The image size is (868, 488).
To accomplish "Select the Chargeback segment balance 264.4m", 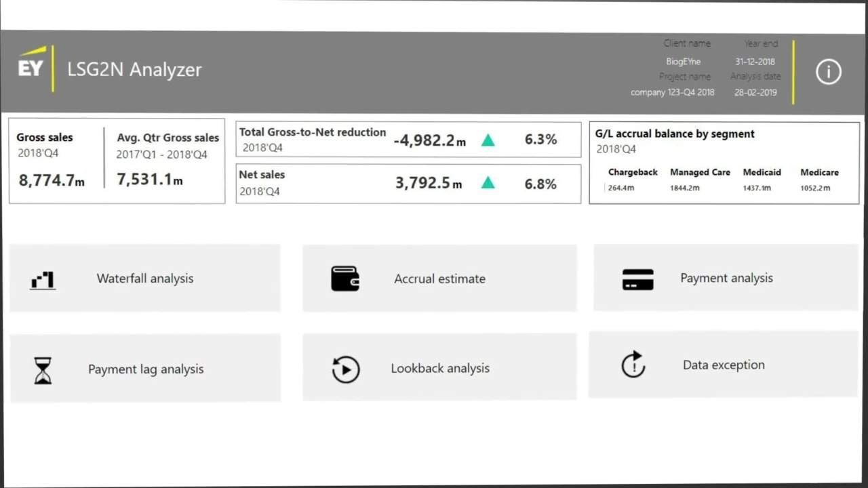I will point(621,188).
